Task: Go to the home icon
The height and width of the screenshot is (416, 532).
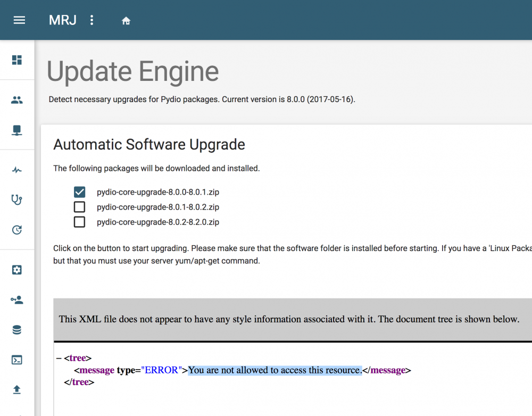Action: 126,21
